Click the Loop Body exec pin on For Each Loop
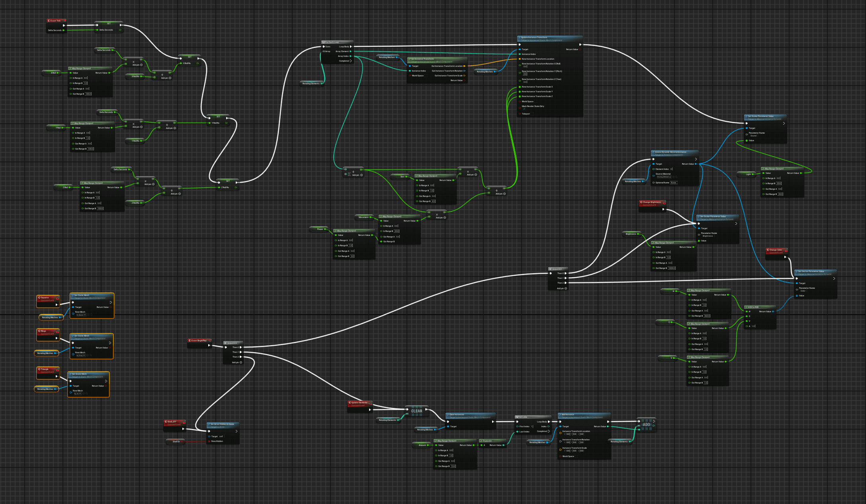Image resolution: width=866 pixels, height=504 pixels. (x=351, y=47)
